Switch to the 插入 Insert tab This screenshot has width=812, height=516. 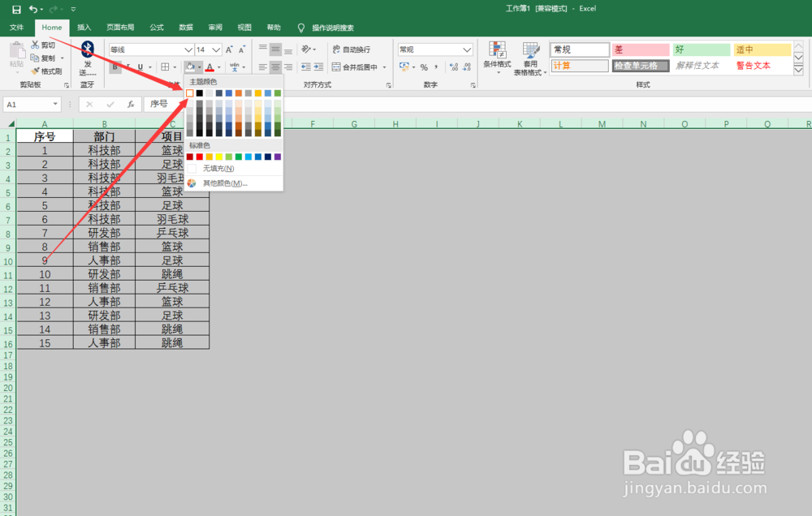[x=84, y=28]
